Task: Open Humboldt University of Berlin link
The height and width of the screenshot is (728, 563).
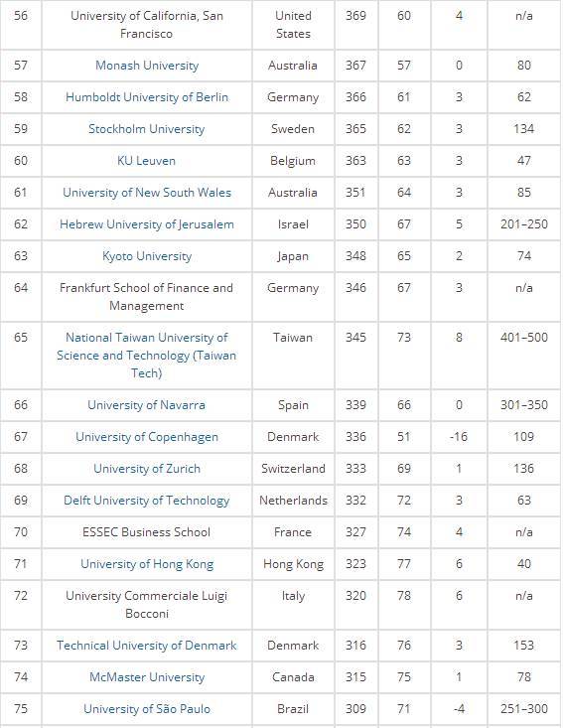Action: click(147, 97)
